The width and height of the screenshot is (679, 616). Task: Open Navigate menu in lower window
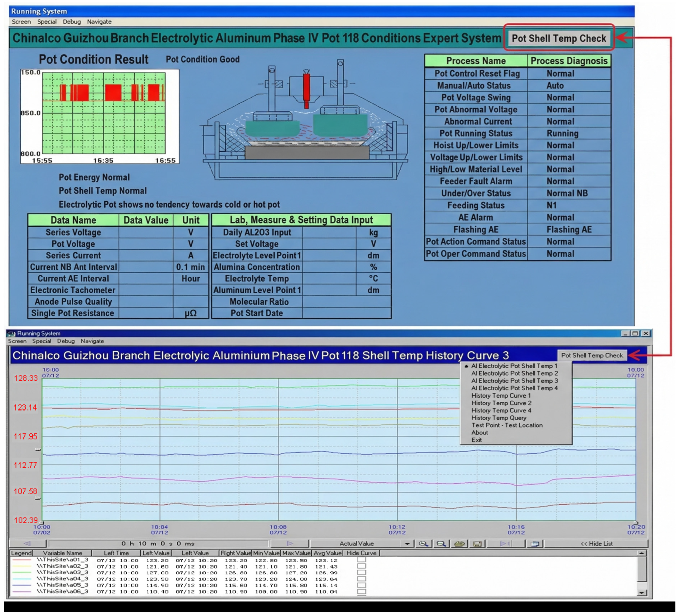click(92, 341)
